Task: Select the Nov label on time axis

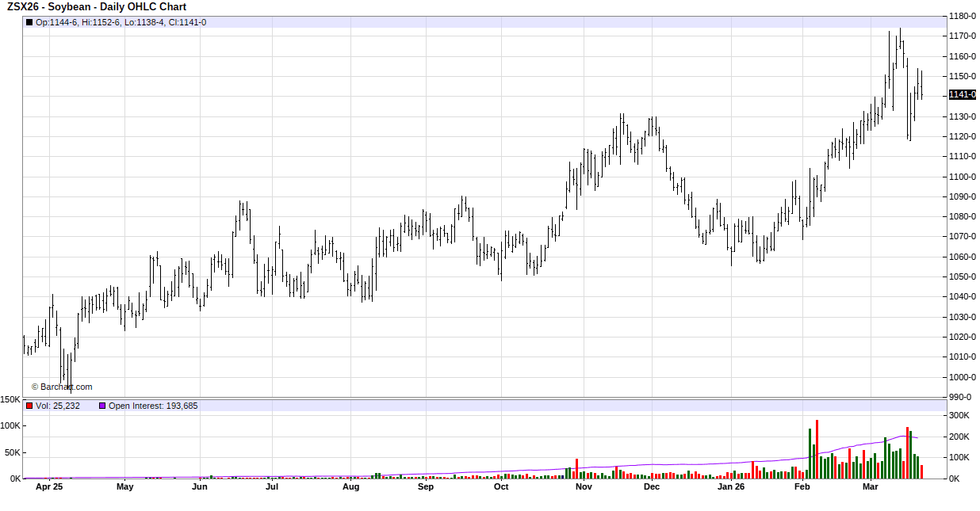Action: [x=584, y=487]
